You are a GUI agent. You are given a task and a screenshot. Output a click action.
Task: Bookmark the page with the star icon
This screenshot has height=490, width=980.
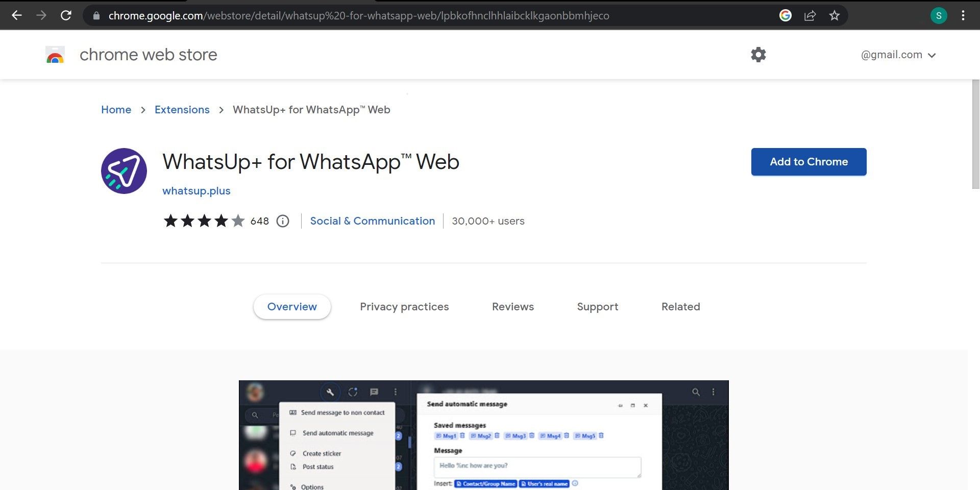(834, 15)
